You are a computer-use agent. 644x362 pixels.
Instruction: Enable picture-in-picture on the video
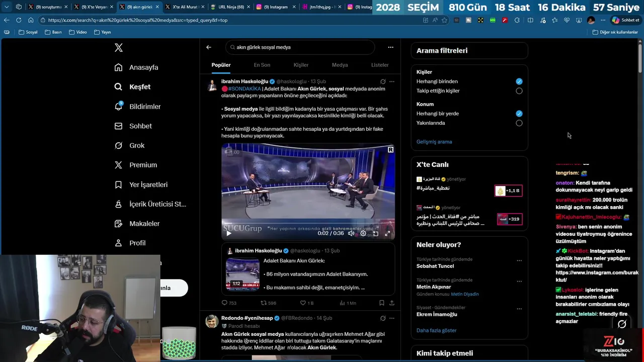375,233
